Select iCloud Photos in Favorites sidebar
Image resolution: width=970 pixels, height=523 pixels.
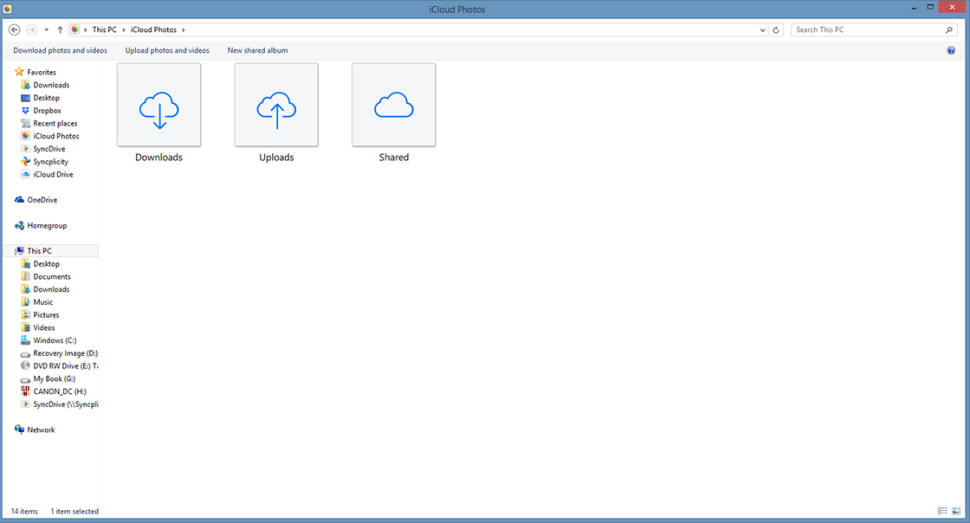56,136
